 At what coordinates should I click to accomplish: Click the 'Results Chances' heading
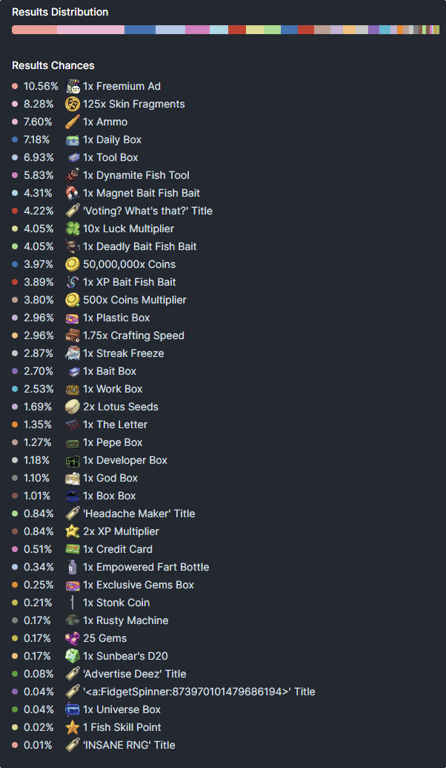coord(53,66)
